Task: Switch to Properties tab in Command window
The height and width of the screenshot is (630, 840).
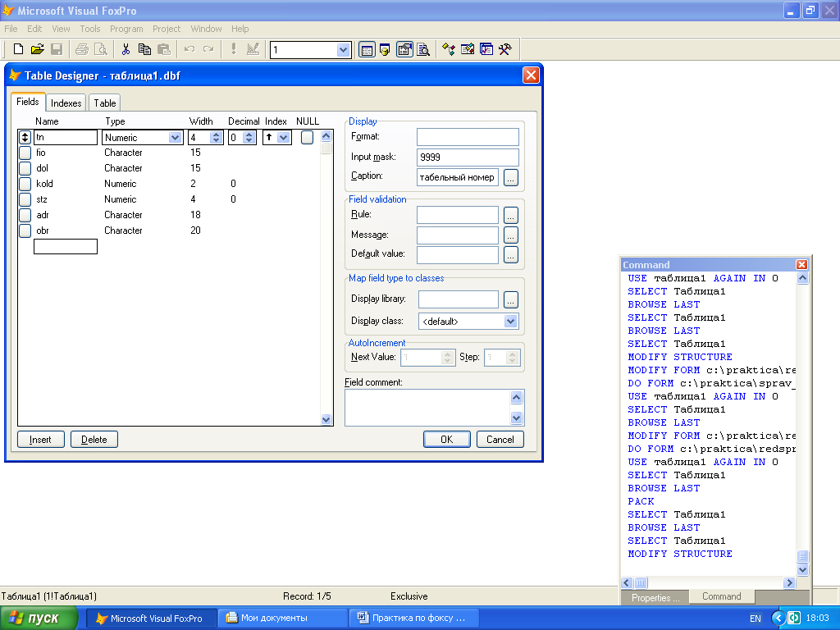Action: [655, 597]
